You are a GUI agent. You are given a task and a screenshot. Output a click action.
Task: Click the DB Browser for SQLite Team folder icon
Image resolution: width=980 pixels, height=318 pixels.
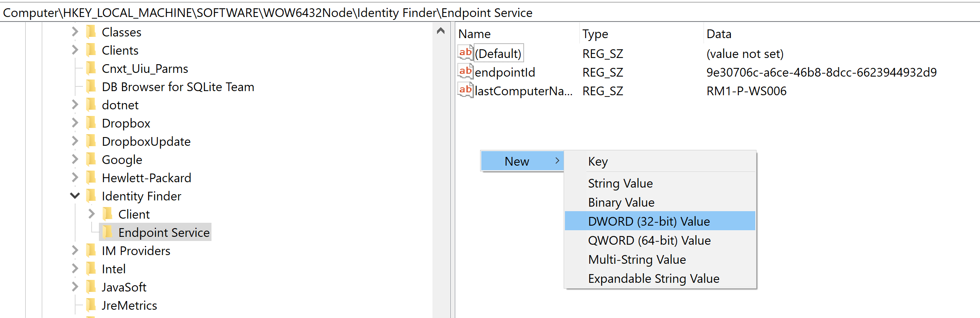point(91,87)
